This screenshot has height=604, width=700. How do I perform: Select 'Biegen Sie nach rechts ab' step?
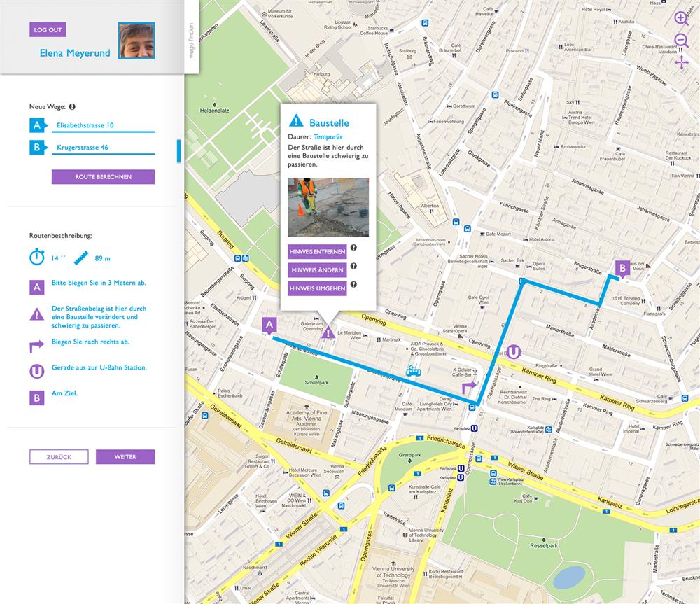[x=90, y=342]
